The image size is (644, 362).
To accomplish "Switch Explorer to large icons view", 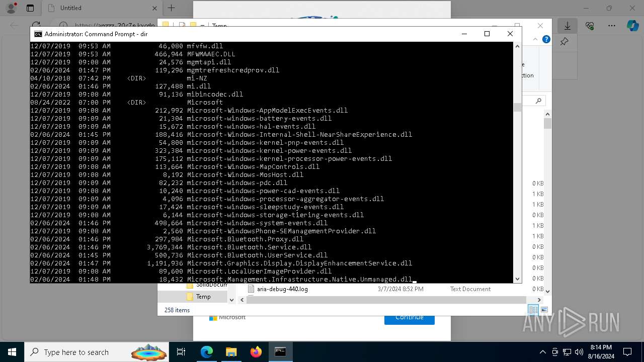I will click(544, 310).
